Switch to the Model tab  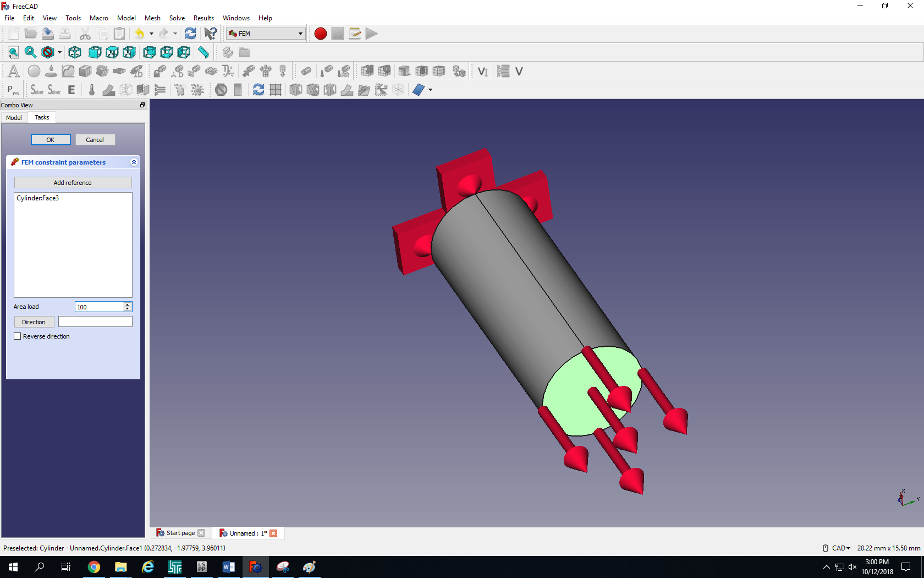[x=14, y=118]
